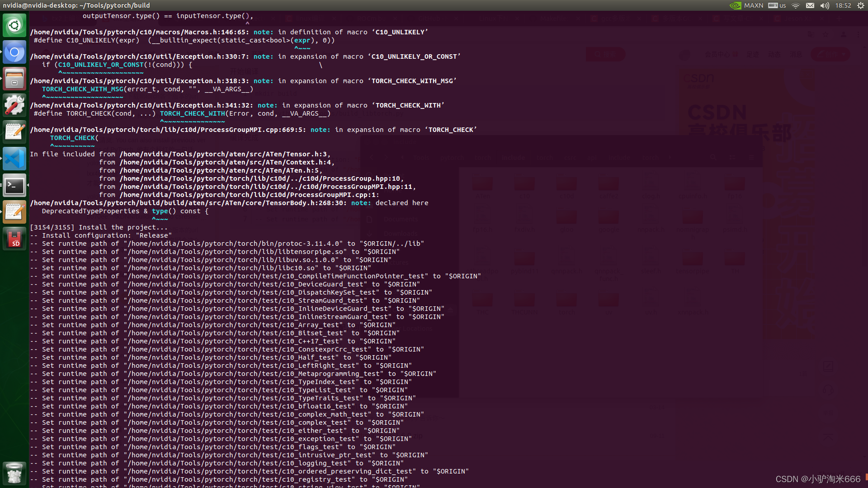
Task: Open the sound volume indicator
Action: point(825,5)
